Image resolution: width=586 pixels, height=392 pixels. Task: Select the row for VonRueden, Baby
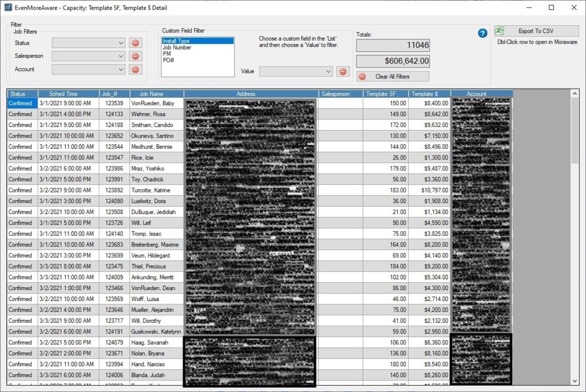pyautogui.click(x=153, y=104)
